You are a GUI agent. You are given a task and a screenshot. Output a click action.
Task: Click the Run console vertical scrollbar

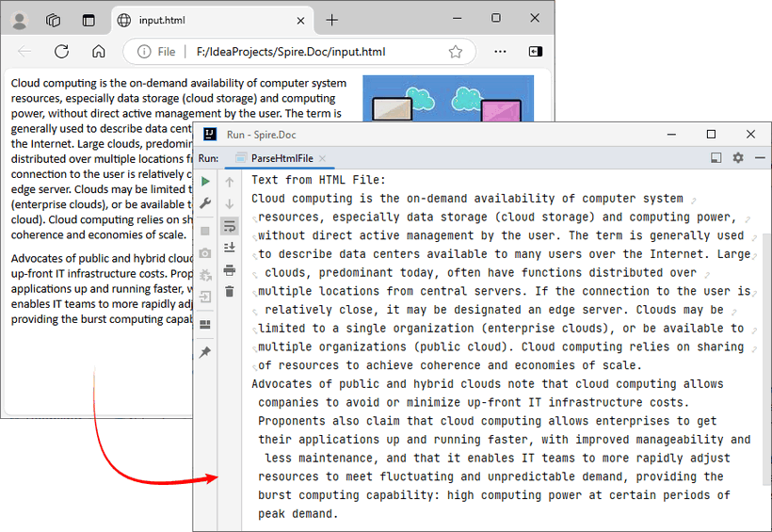(x=767, y=360)
